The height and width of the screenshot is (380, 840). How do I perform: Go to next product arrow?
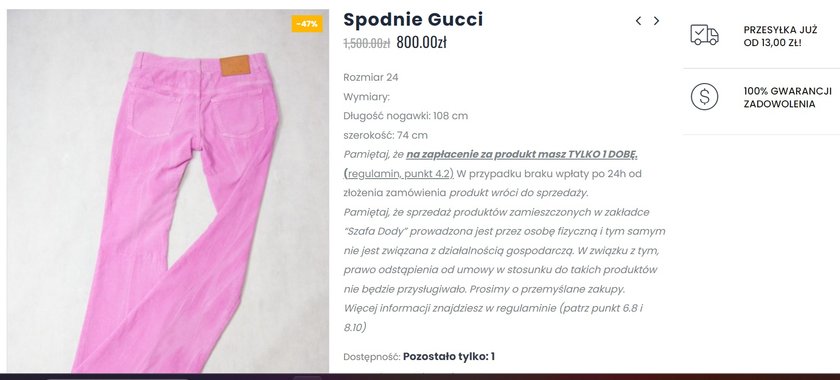tap(656, 21)
